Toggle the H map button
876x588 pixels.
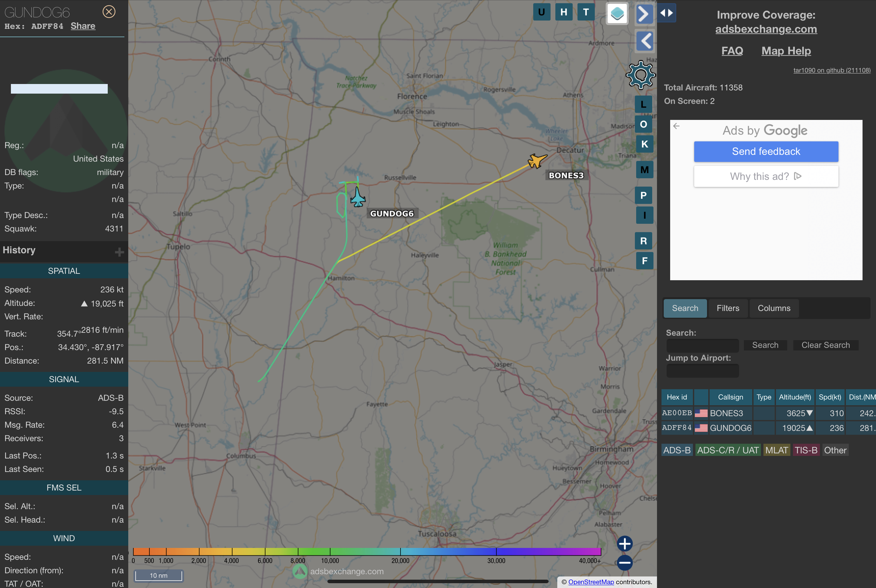[x=564, y=12]
